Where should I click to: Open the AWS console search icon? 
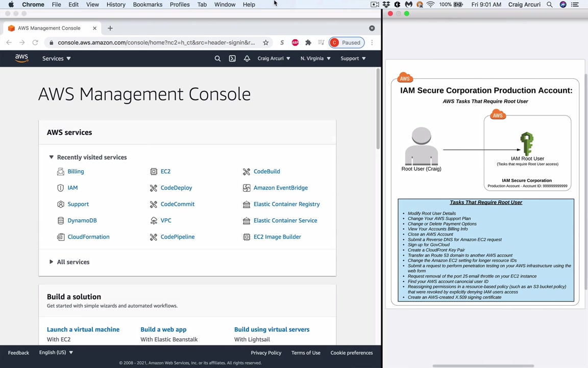point(217,58)
